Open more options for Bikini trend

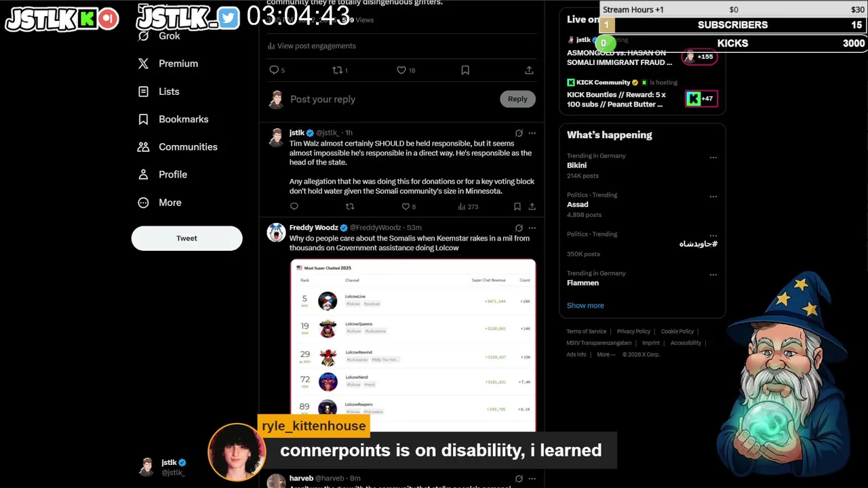click(713, 157)
